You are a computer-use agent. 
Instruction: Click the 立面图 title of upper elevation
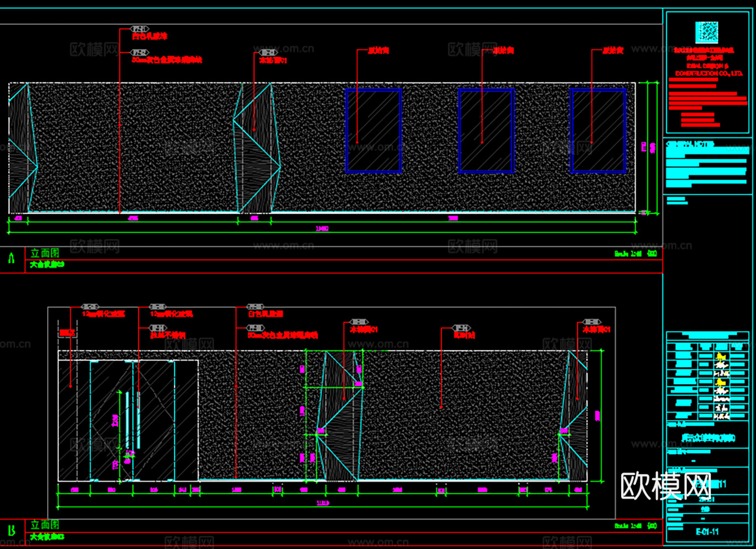coord(44,253)
